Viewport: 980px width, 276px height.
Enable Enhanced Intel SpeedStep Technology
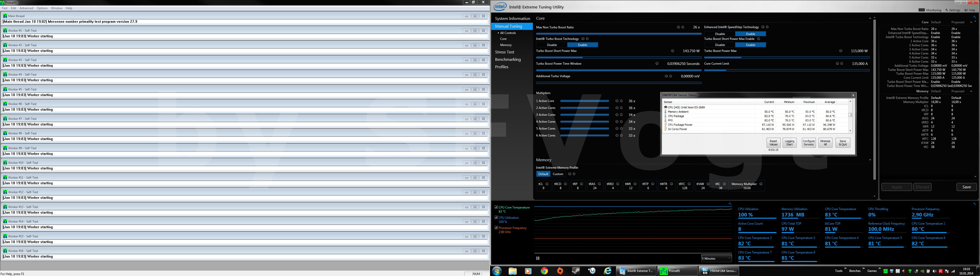click(751, 34)
